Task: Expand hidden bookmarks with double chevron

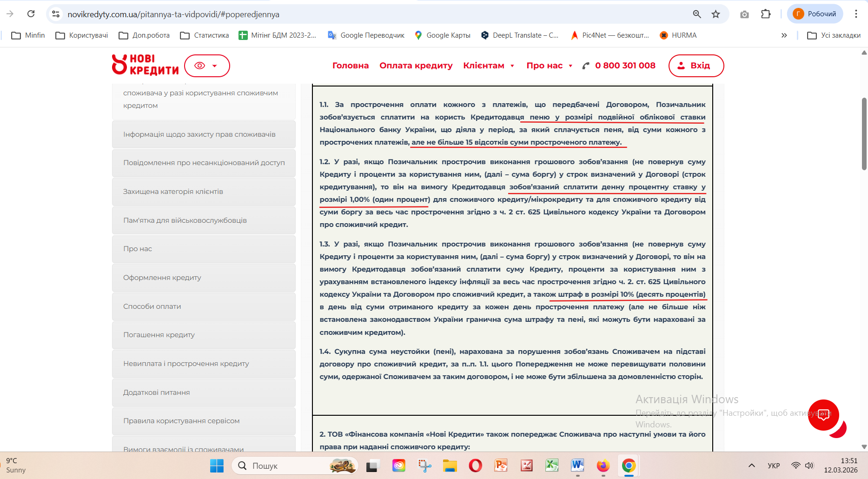Action: point(784,35)
